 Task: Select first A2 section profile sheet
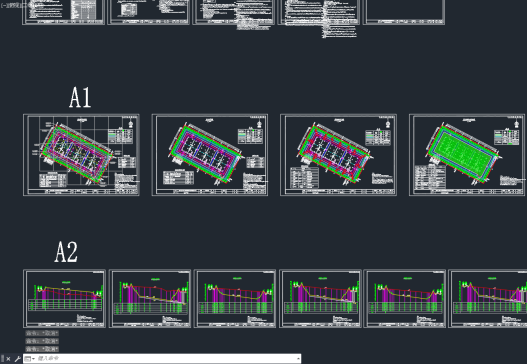click(x=64, y=298)
